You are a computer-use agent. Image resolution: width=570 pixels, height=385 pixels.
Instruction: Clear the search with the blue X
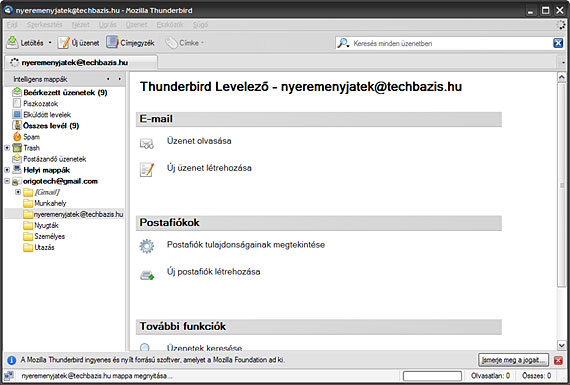click(558, 43)
